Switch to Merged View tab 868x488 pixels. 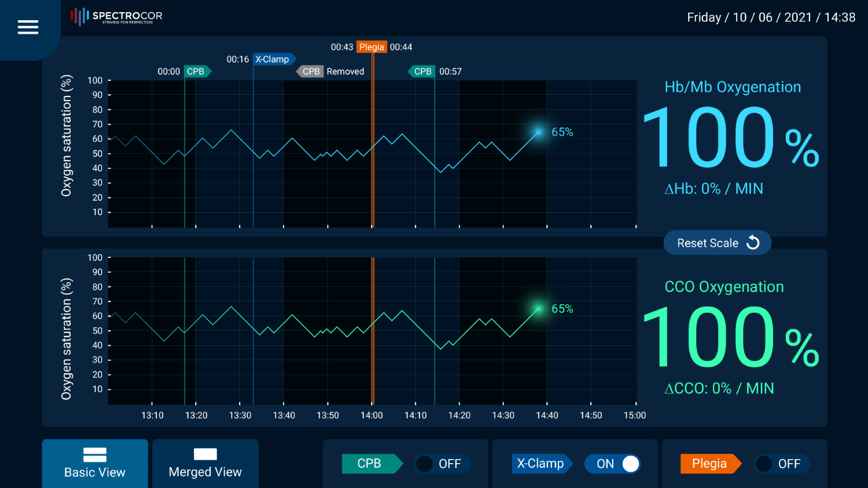click(205, 463)
